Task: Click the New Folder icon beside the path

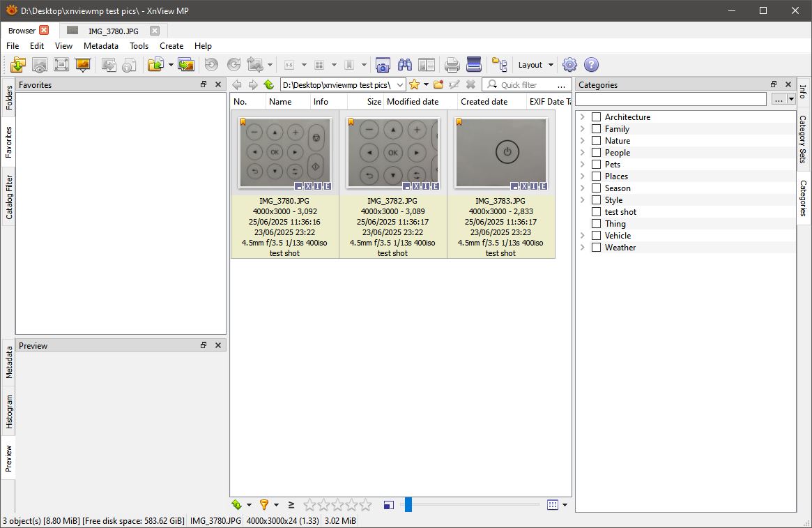Action: tap(438, 84)
